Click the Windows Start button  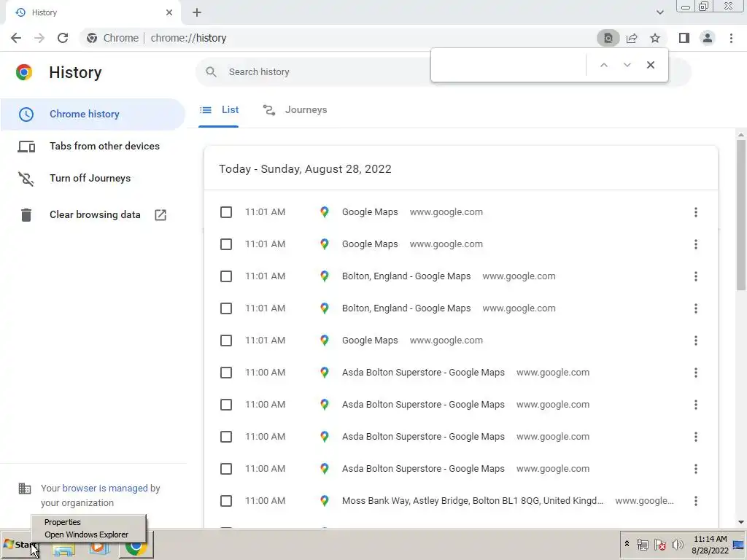20,545
